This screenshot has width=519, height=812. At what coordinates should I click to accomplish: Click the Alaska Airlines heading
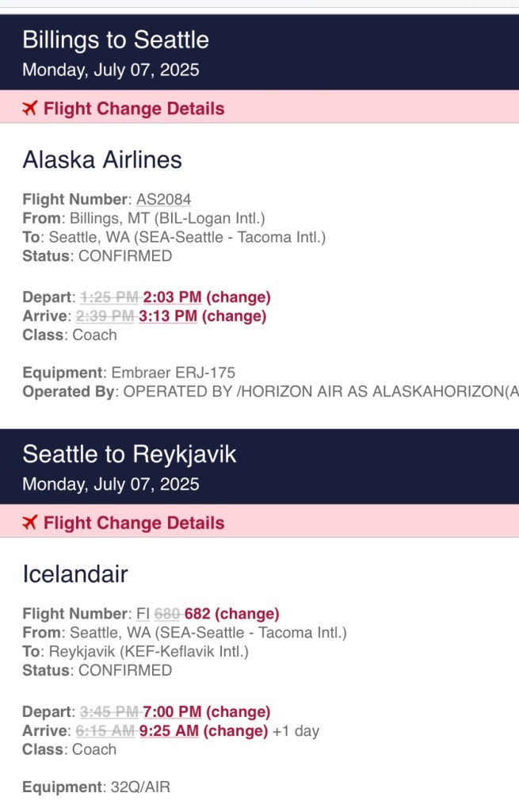[x=102, y=160]
